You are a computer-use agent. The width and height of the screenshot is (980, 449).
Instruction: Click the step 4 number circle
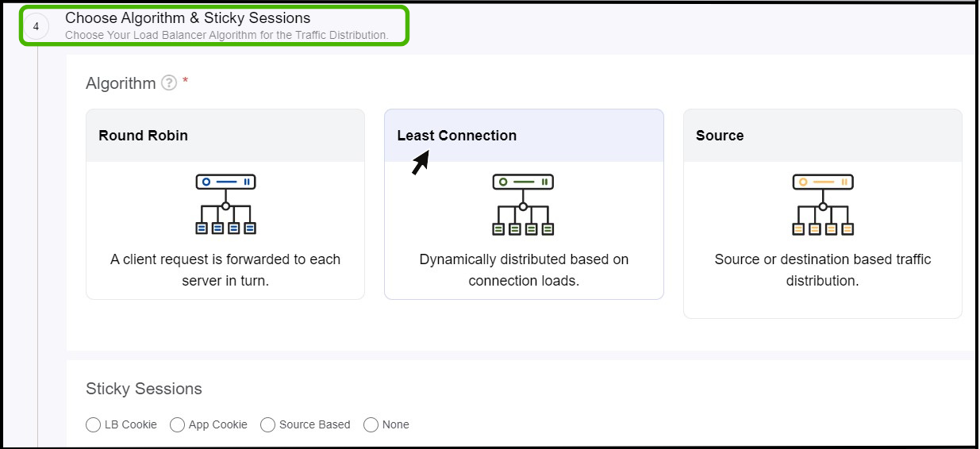click(36, 26)
